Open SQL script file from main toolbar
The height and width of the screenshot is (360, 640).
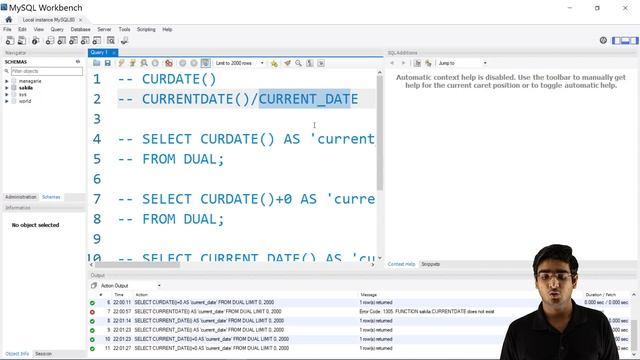[x=22, y=40]
